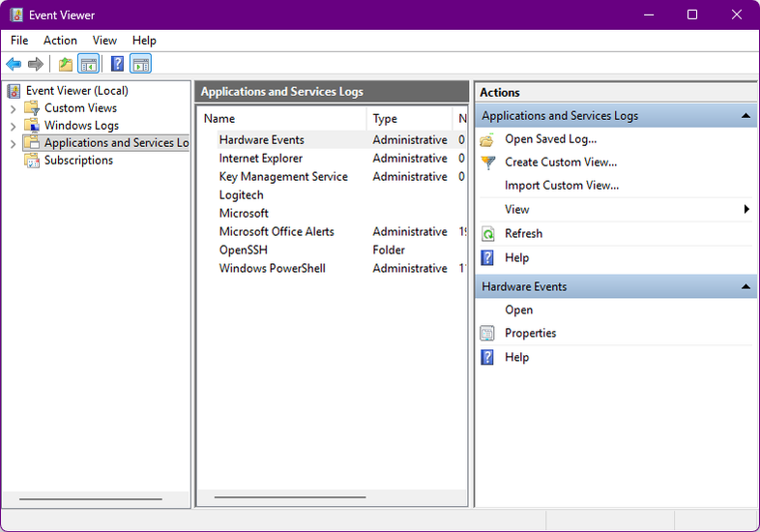Toggle the Show/Hide Console Tree toolbar button
Image resolution: width=760 pixels, height=532 pixels.
tap(89, 64)
